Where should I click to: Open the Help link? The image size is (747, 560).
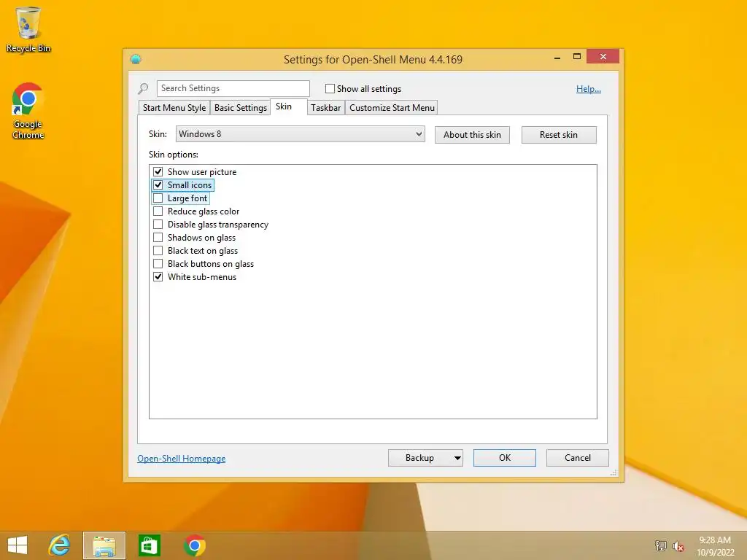coord(589,88)
